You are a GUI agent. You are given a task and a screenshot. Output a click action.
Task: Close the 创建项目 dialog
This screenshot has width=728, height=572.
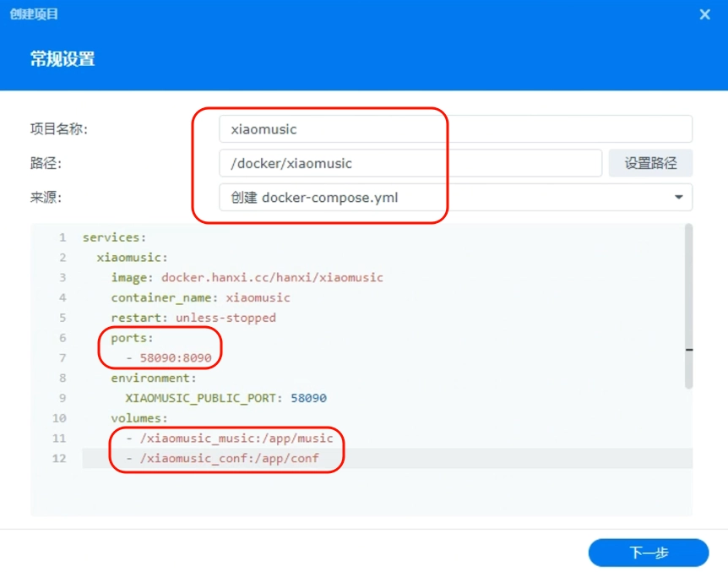tap(704, 14)
